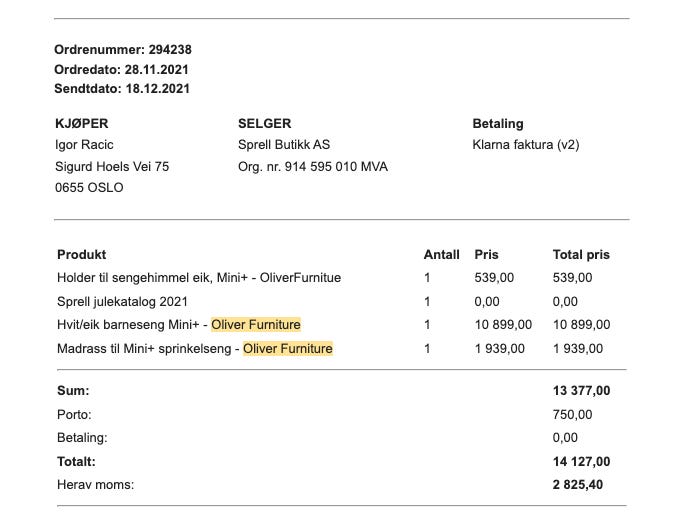
Task: Click the Herav moms value 2 825,40
Action: [x=578, y=485]
